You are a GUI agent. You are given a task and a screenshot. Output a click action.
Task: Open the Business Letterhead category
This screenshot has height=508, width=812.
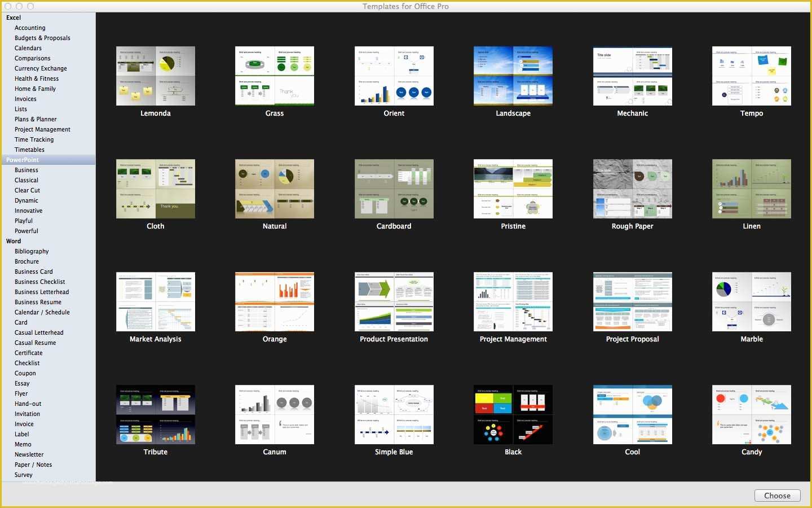pos(42,292)
